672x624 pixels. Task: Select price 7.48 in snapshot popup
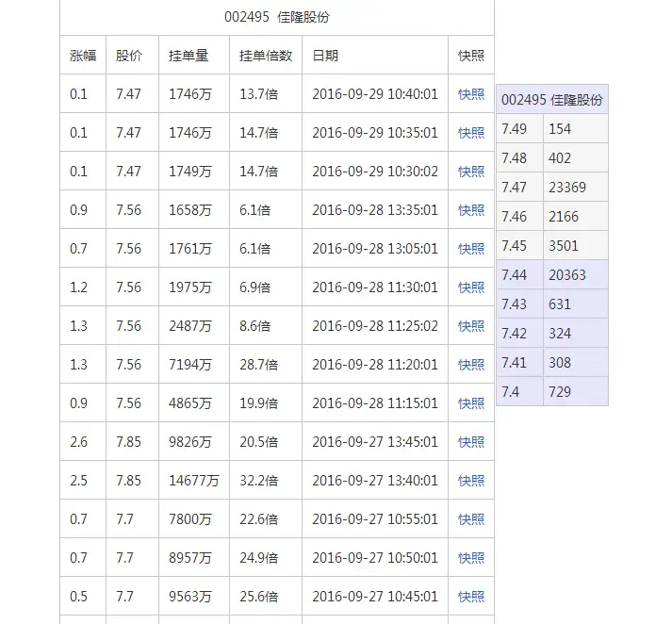pos(520,157)
